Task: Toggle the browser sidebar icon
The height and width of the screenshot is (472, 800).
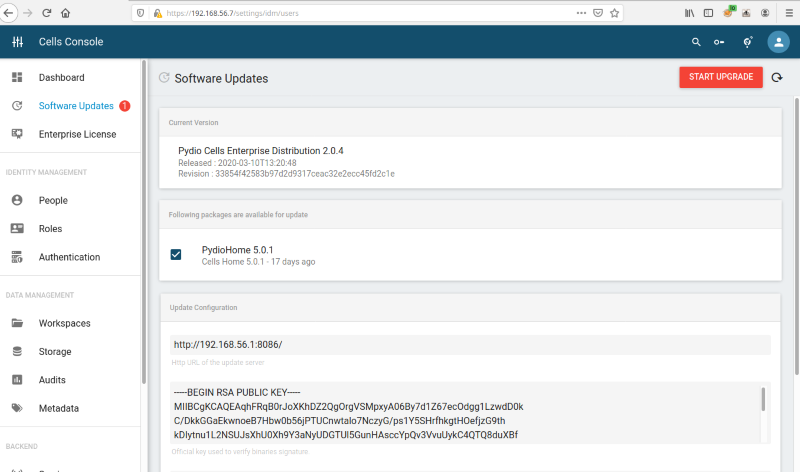Action: point(708,13)
